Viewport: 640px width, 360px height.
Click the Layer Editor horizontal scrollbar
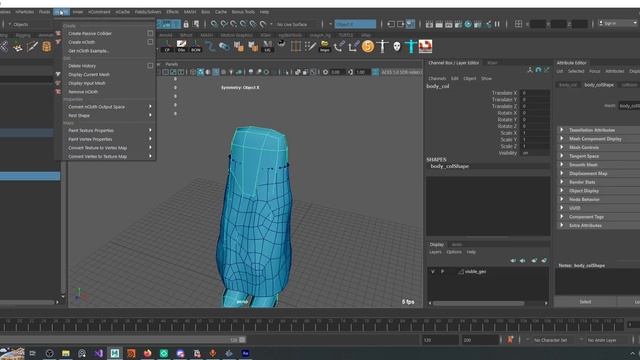click(478, 303)
